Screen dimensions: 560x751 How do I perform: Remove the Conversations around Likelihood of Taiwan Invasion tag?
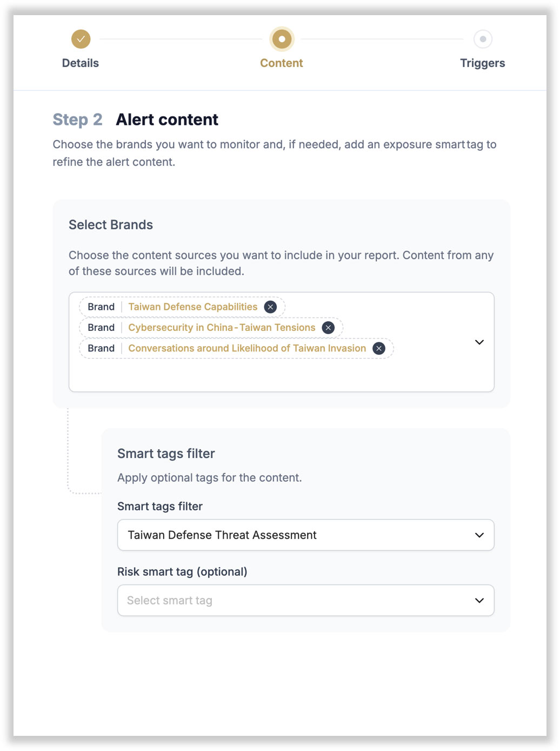379,348
